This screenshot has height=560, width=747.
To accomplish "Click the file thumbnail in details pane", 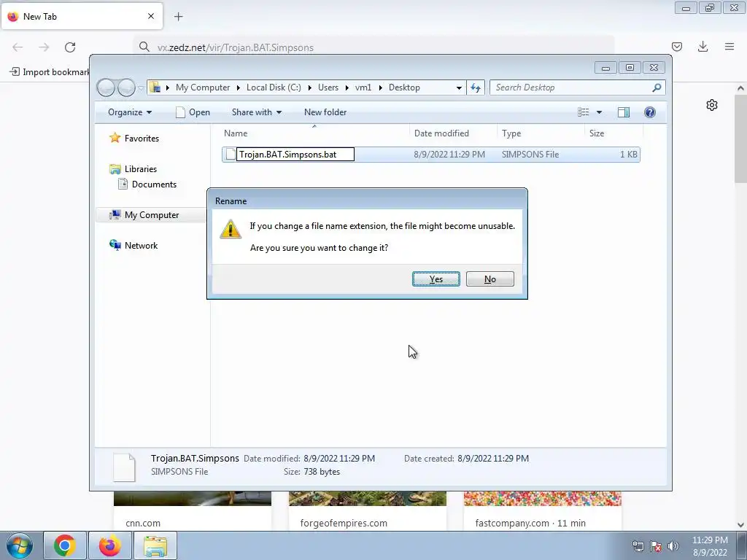I will point(124,467).
